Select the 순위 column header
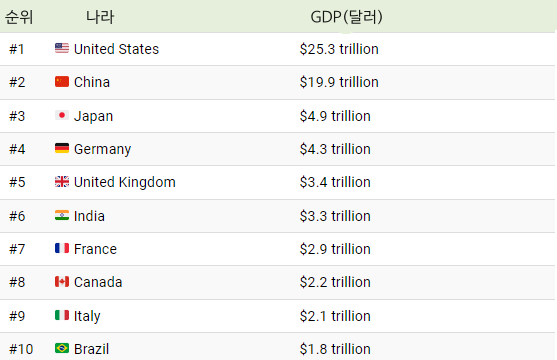The height and width of the screenshot is (360, 557). tap(19, 17)
